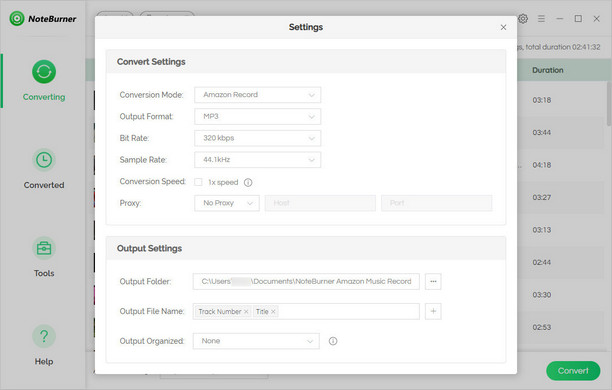Click the track list vertical scrollbar
The height and width of the screenshot is (390, 612).
click(609, 104)
